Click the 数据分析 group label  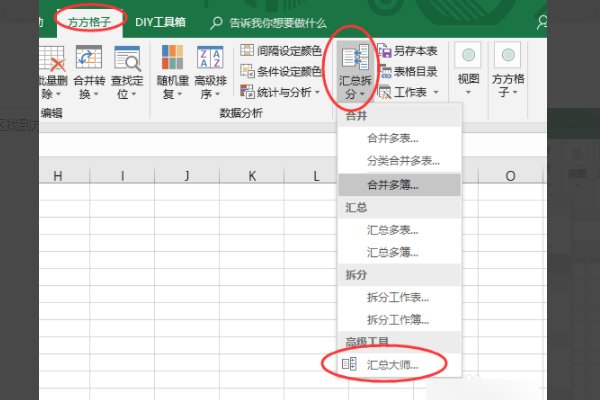click(x=241, y=113)
